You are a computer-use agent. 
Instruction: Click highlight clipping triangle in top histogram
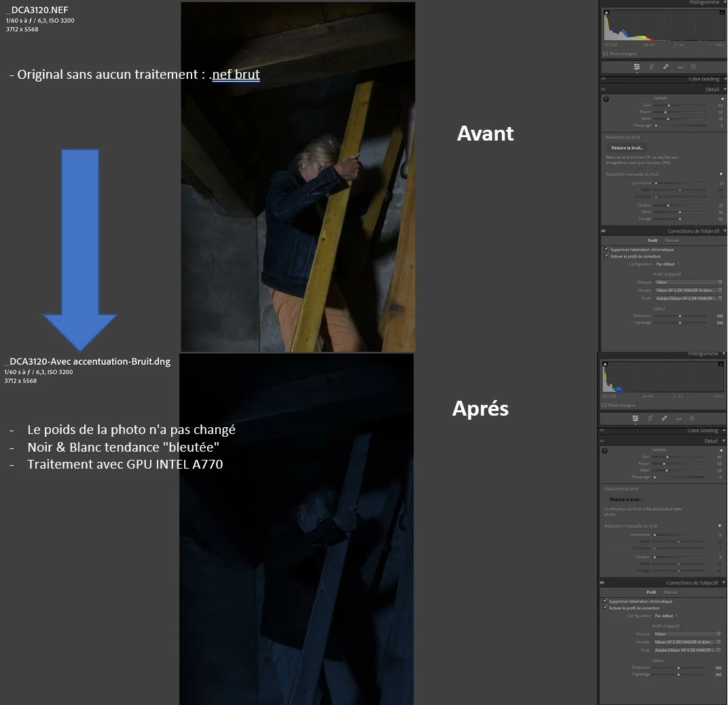(x=721, y=12)
